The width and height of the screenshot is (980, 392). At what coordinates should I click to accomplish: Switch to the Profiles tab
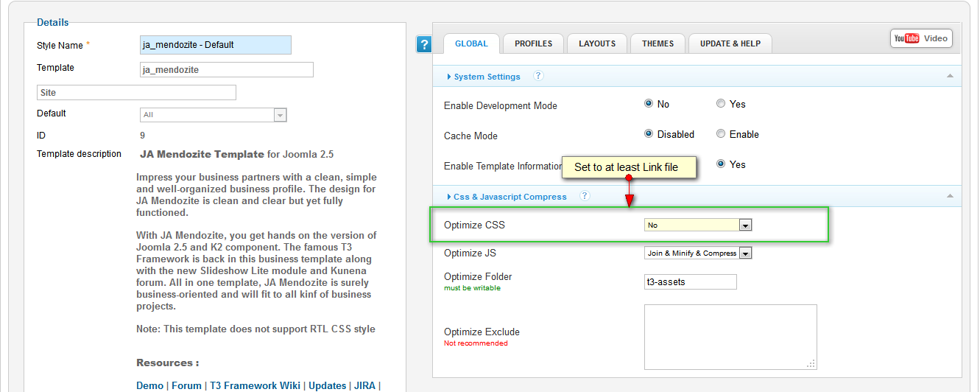point(533,43)
